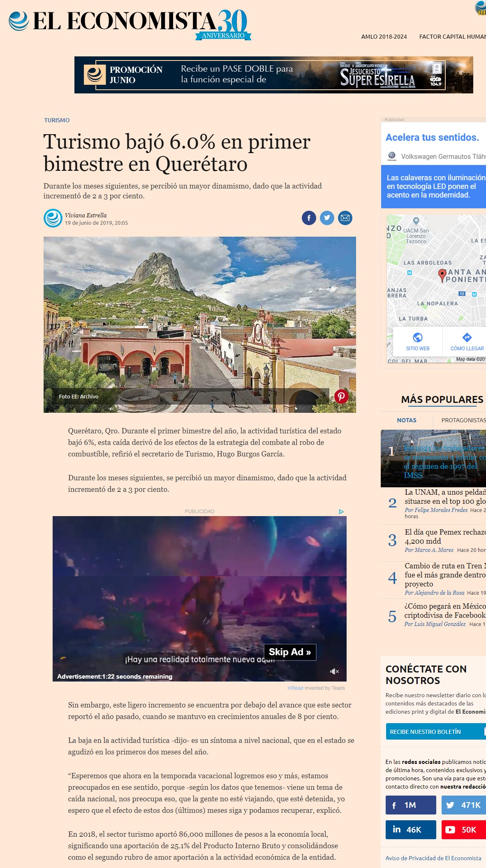This screenshot has height=868, width=486.
Task: Share article on Twitter icon
Action: coord(327,218)
